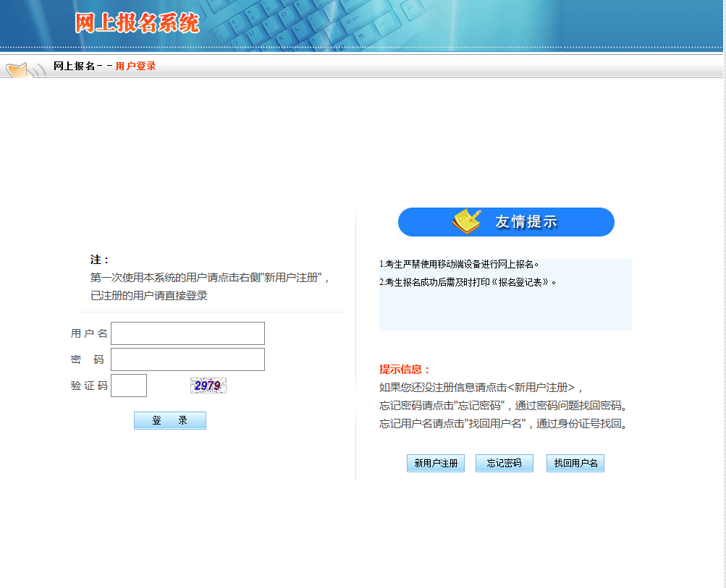
Task: Focus the 密码 input field
Action: [187, 359]
